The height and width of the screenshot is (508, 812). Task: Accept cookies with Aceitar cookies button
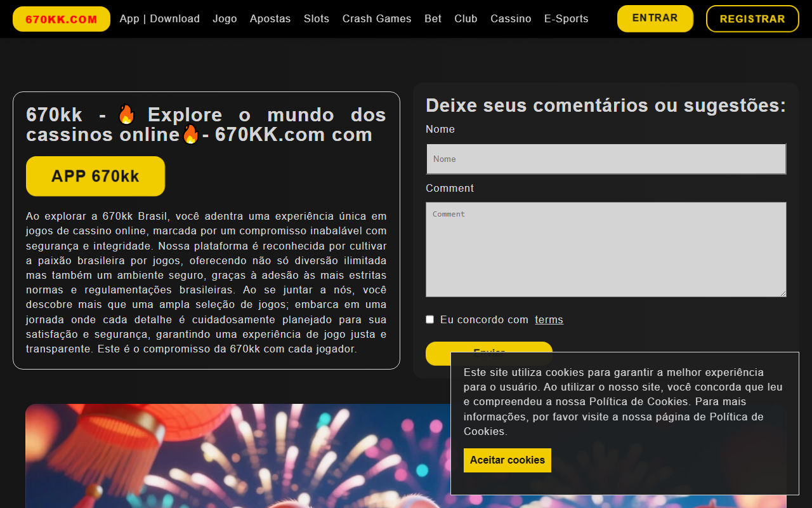tap(507, 460)
